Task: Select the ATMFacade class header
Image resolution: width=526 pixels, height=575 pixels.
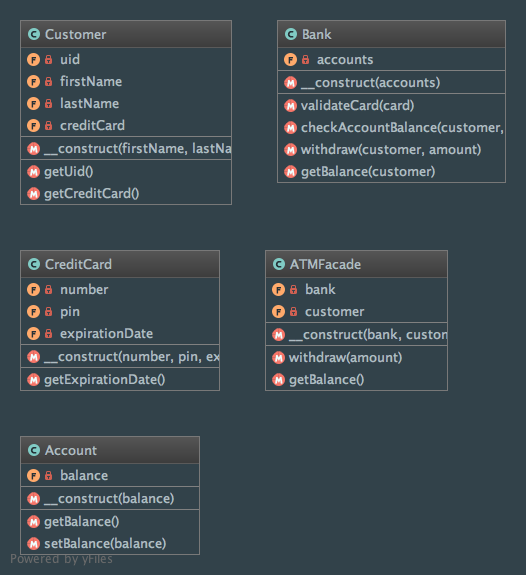Action: coord(357,264)
